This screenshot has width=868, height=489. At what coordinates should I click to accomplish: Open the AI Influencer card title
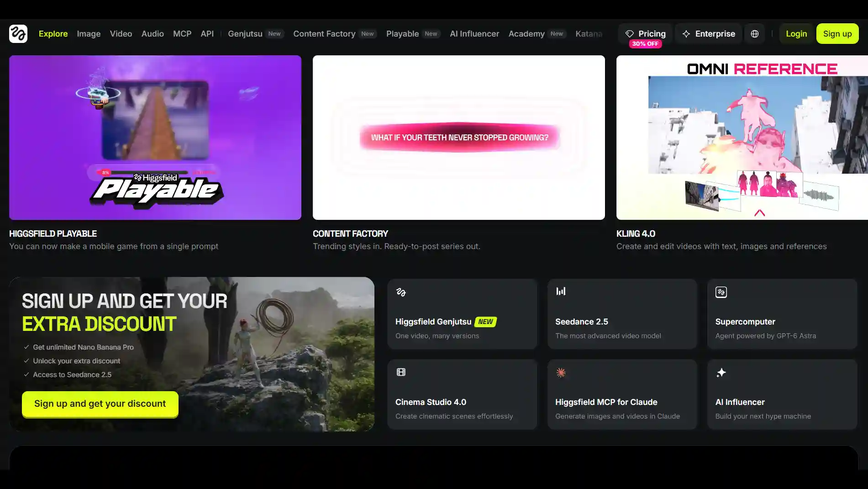pyautogui.click(x=740, y=402)
